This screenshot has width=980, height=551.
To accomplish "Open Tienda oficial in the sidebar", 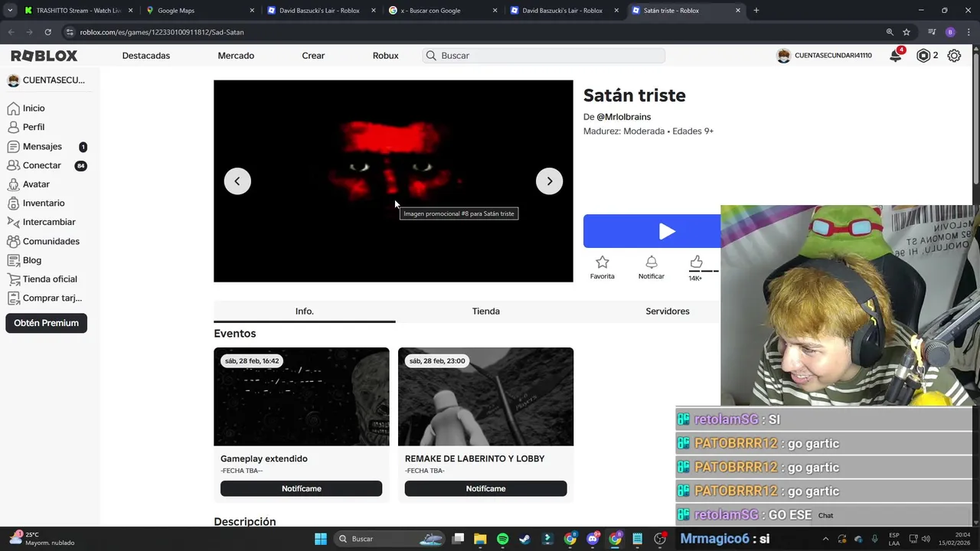I will (50, 279).
